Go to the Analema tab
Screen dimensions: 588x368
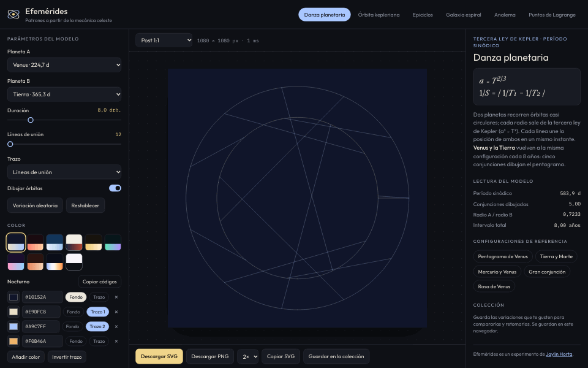(505, 15)
